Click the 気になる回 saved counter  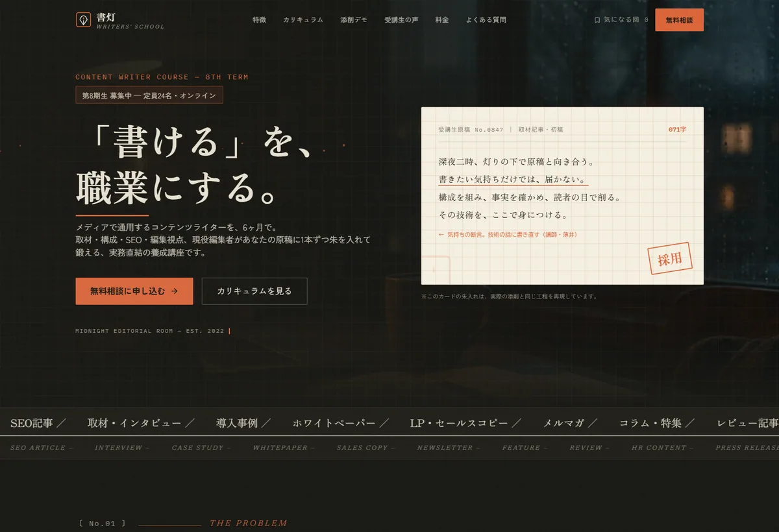tap(621, 20)
